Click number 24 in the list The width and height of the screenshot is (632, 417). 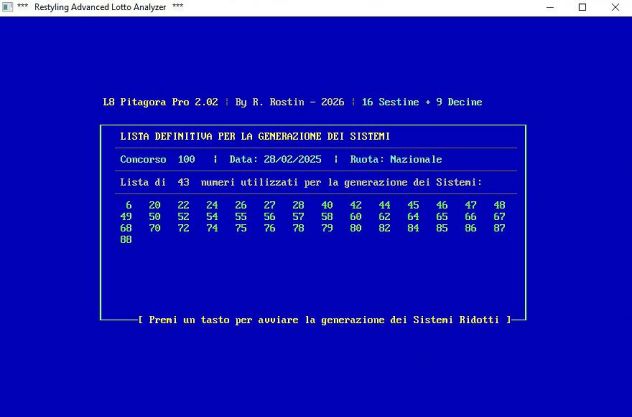coord(212,205)
